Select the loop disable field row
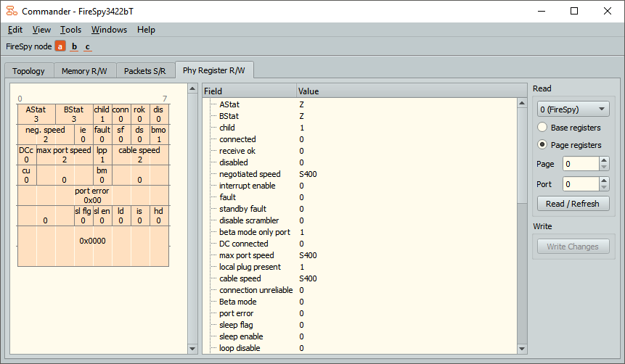 pyautogui.click(x=360, y=348)
